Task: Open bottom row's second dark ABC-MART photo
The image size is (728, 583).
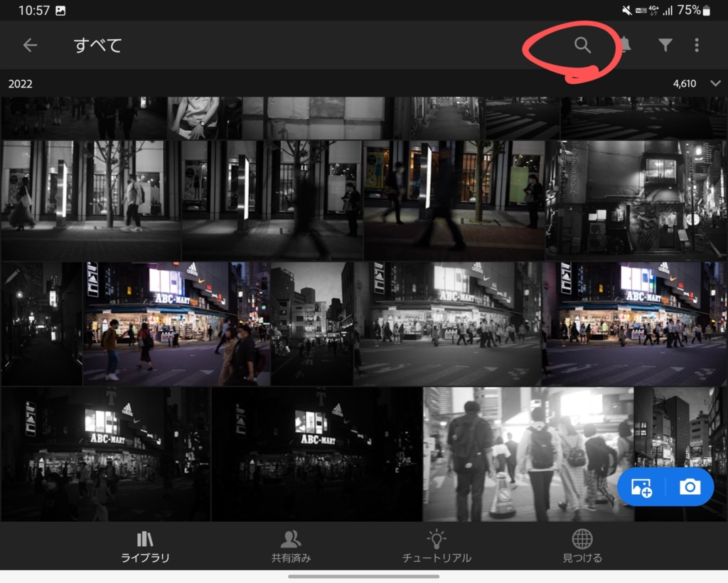Action: pos(316,454)
